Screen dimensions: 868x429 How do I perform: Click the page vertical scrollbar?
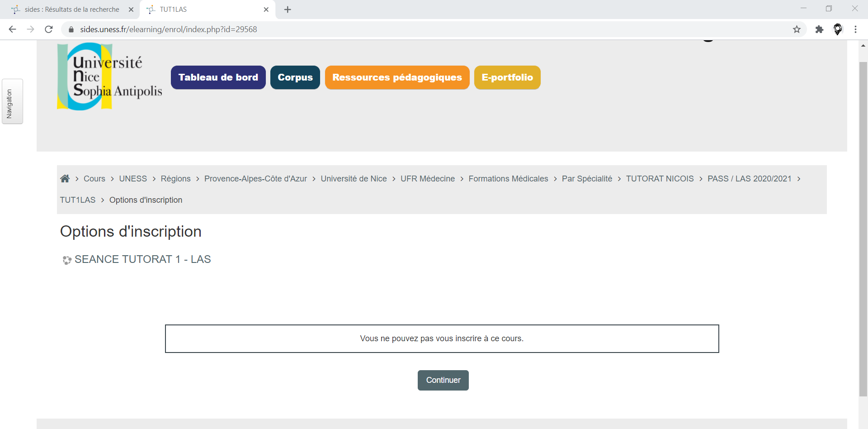point(863,226)
